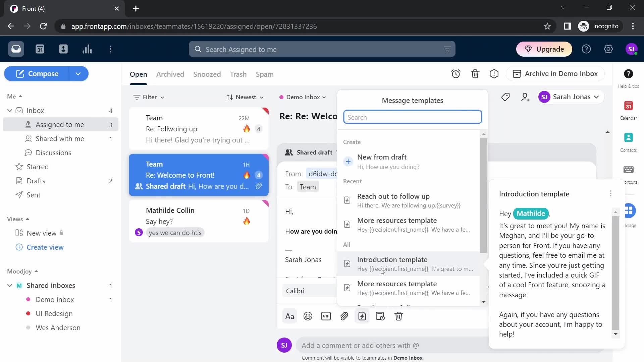Screen dimensions: 644x362
Task: Open Shared with me folder
Action: click(x=60, y=139)
